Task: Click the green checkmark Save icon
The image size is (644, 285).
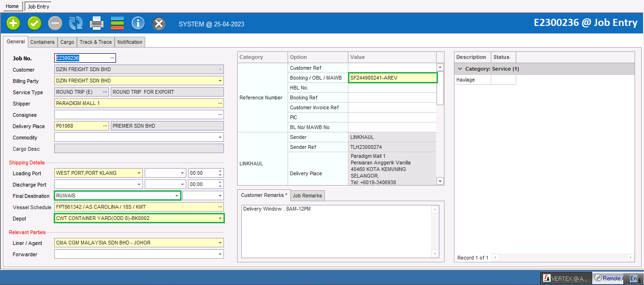Action: point(34,23)
